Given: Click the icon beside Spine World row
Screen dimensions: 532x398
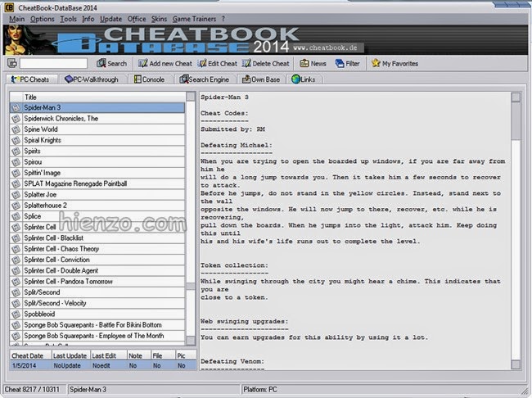Looking at the screenshot, I should tap(16, 129).
